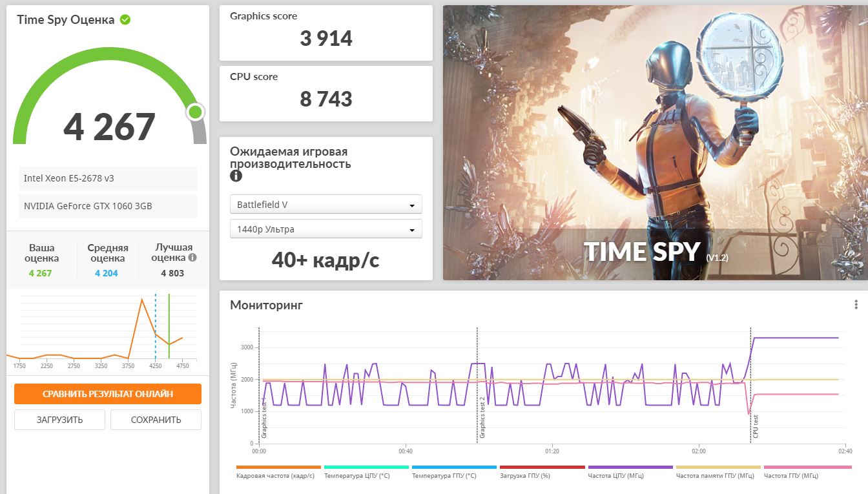Viewport: 868px width, 494px height.
Task: Toggle Загрузка ГПУ legend swatch
Action: [542, 467]
